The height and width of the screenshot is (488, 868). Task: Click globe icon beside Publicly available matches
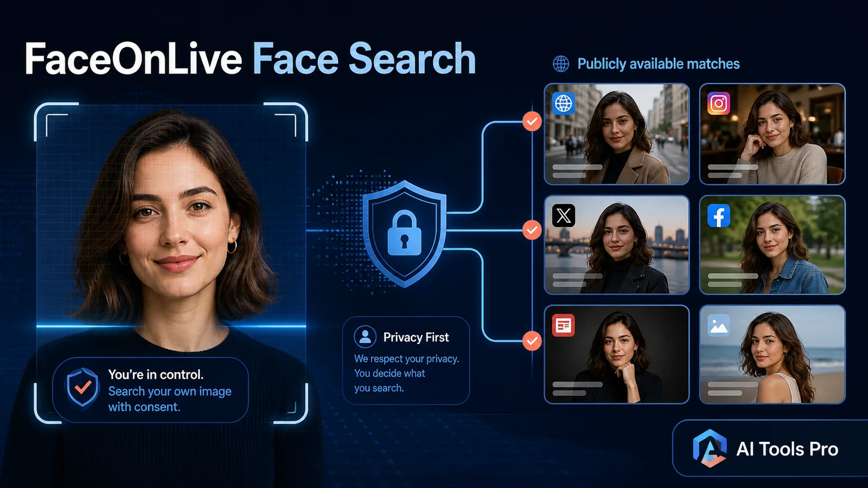tap(561, 64)
